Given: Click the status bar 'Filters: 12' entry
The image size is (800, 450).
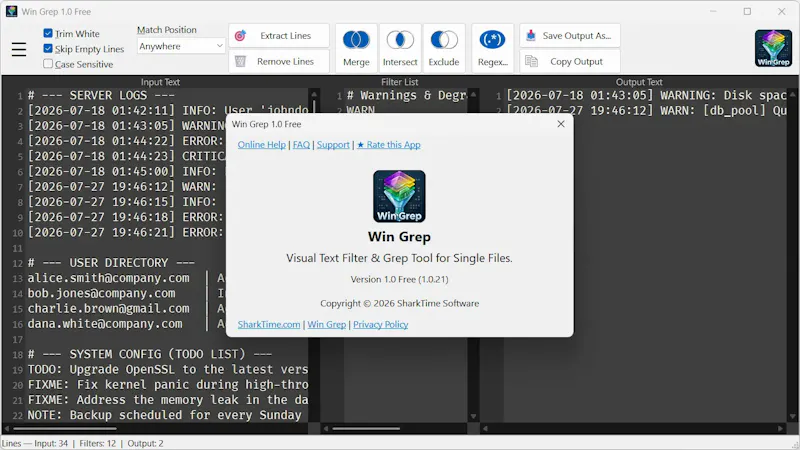Looking at the screenshot, I should 97,443.
